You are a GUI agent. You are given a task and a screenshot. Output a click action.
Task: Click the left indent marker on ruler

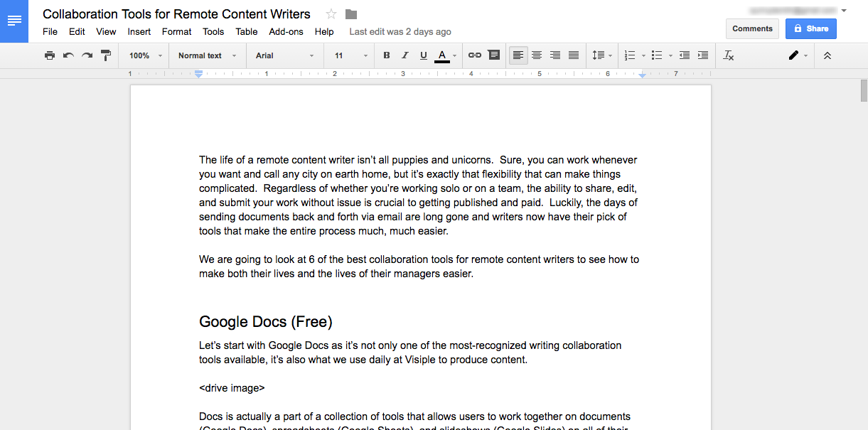point(199,74)
